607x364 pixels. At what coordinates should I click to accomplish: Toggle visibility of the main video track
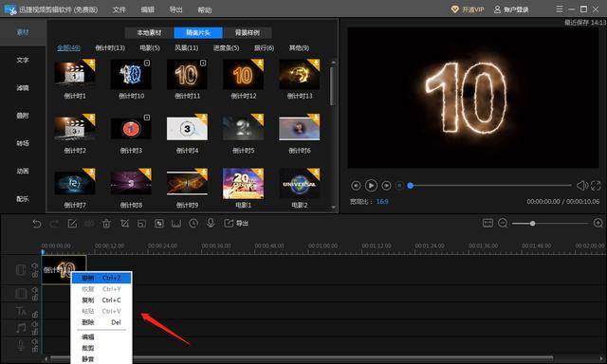pyautogui.click(x=35, y=265)
